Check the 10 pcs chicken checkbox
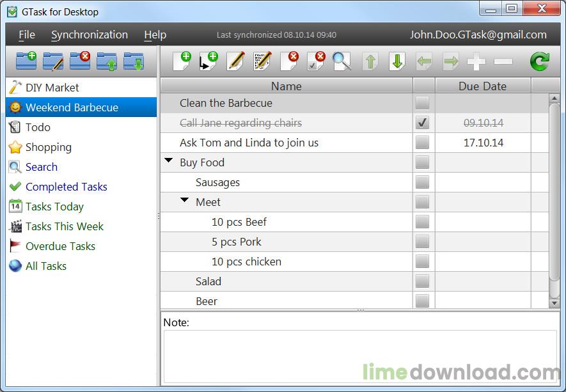The height and width of the screenshot is (392, 566). [x=422, y=262]
